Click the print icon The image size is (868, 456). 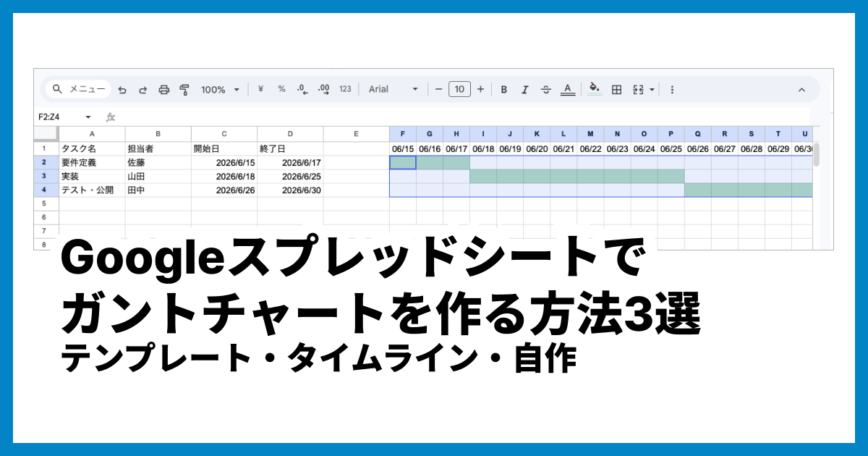[x=163, y=90]
